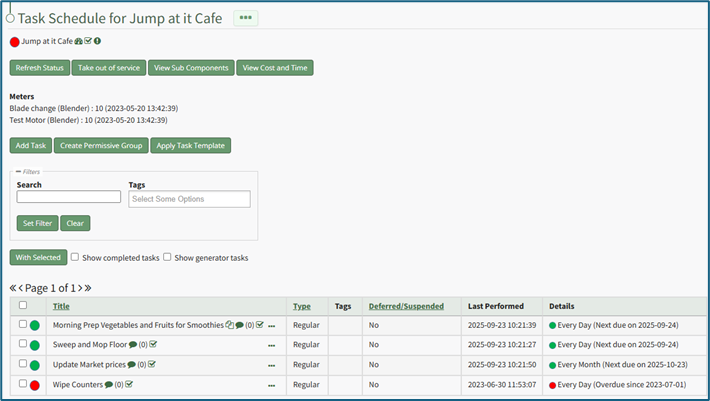Tick the Show generator tasks checkbox

(x=167, y=257)
